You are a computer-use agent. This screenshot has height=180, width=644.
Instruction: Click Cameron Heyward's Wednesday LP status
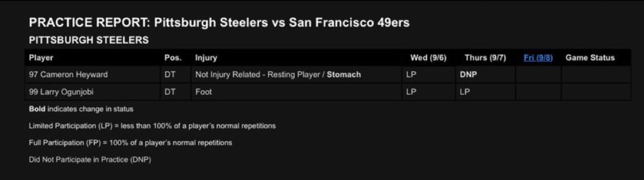pyautogui.click(x=411, y=75)
